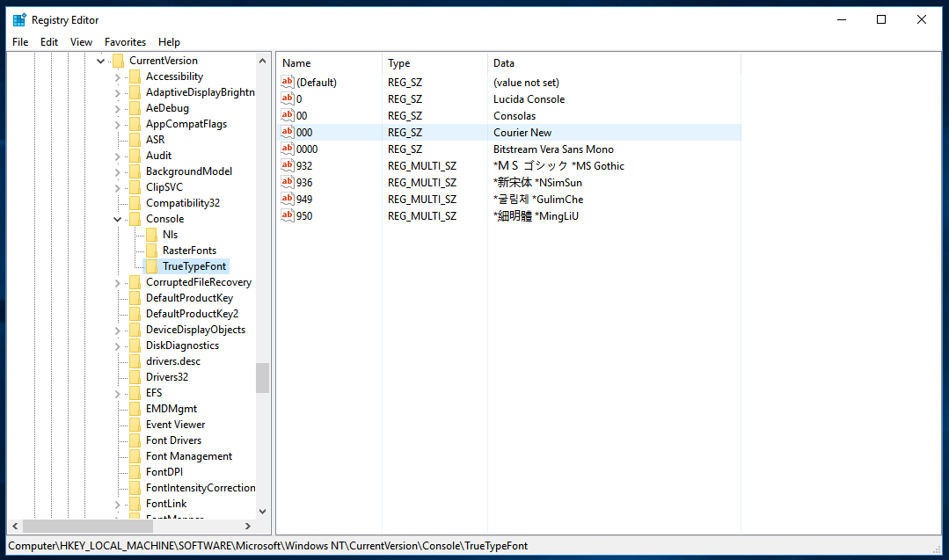
Task: Click the string icon of value 950
Action: (x=288, y=215)
